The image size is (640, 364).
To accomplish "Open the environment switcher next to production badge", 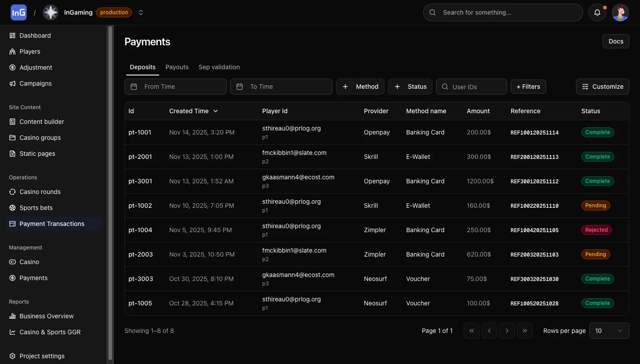I will point(141,12).
